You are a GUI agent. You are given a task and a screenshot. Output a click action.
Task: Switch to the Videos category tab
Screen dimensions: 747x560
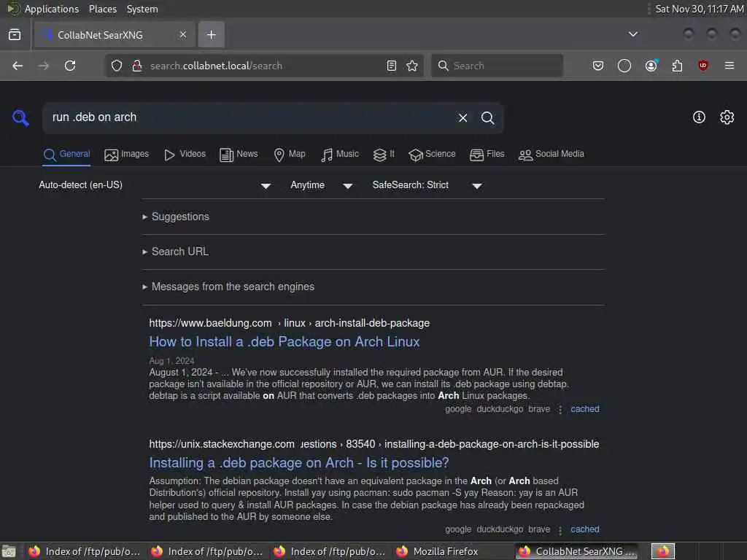(185, 155)
